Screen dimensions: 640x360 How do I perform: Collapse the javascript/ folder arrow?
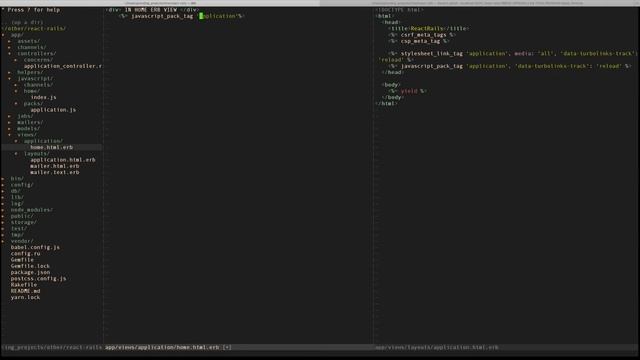pos(10,78)
